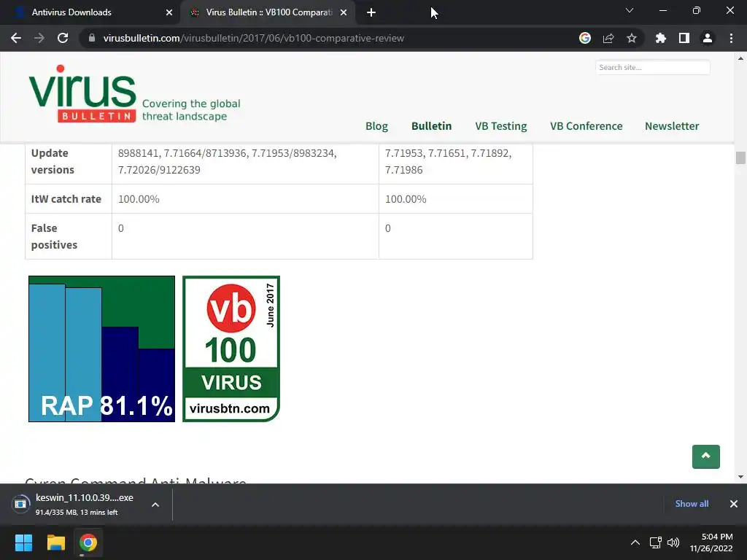Viewport: 747px width, 560px height.
Task: Open the Blog menu item
Action: point(376,126)
